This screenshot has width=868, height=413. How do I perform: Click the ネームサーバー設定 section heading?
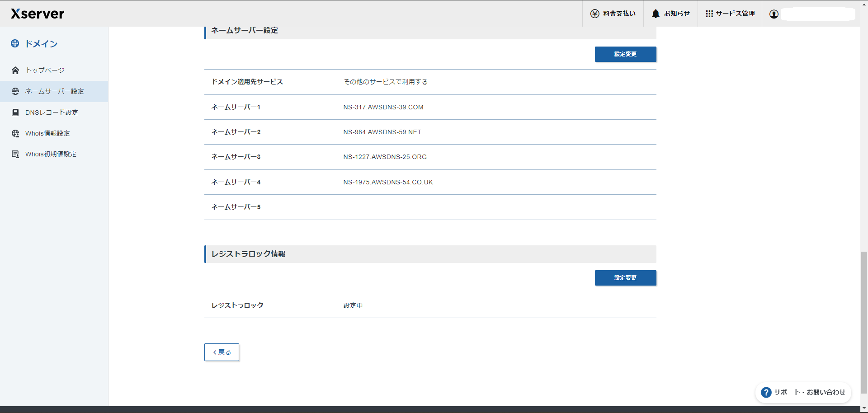click(245, 30)
